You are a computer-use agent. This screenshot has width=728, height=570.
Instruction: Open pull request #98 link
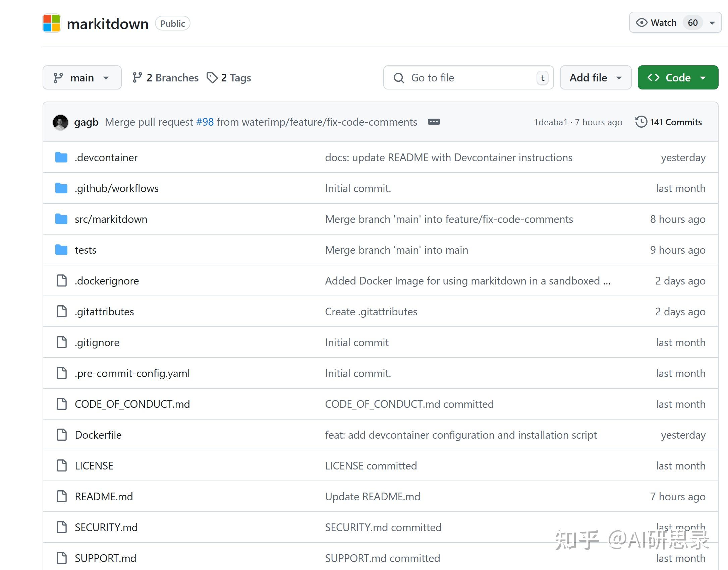coord(205,122)
